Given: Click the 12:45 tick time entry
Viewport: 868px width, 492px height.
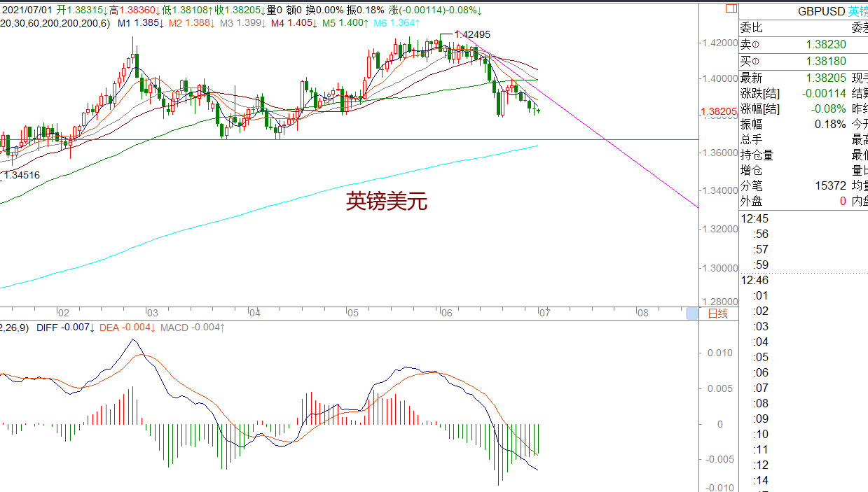Looking at the screenshot, I should point(755,219).
